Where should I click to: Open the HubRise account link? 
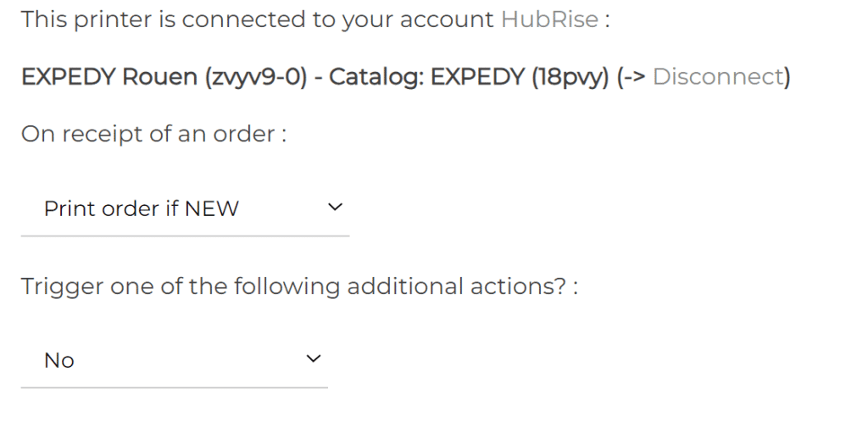click(x=549, y=19)
